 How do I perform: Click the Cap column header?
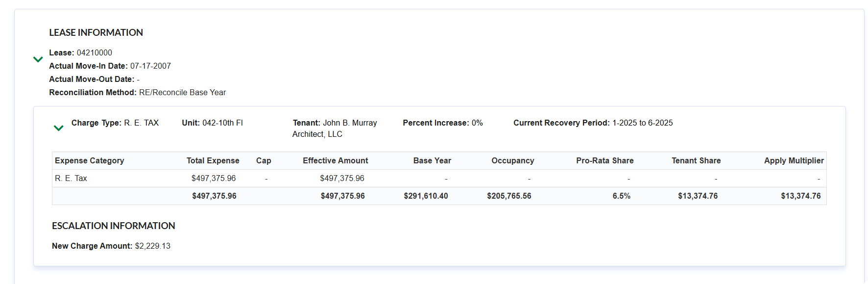coord(264,160)
